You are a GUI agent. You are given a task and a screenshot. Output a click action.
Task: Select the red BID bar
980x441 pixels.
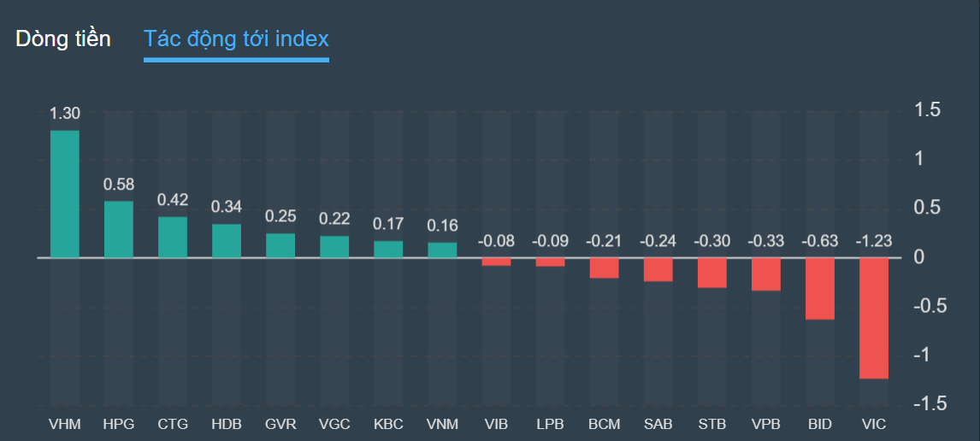coord(820,288)
